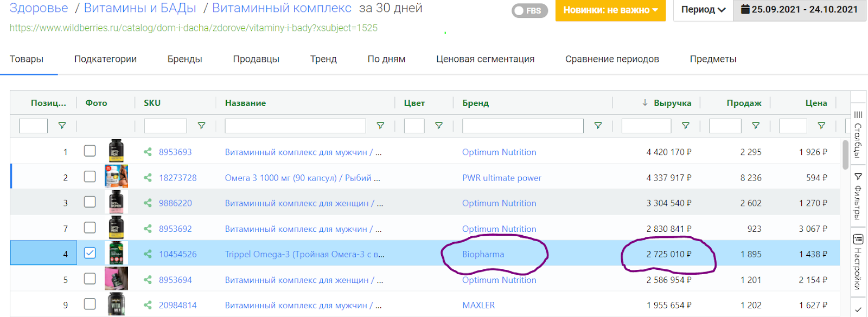Open the Сравнение периодов tab

(x=612, y=59)
